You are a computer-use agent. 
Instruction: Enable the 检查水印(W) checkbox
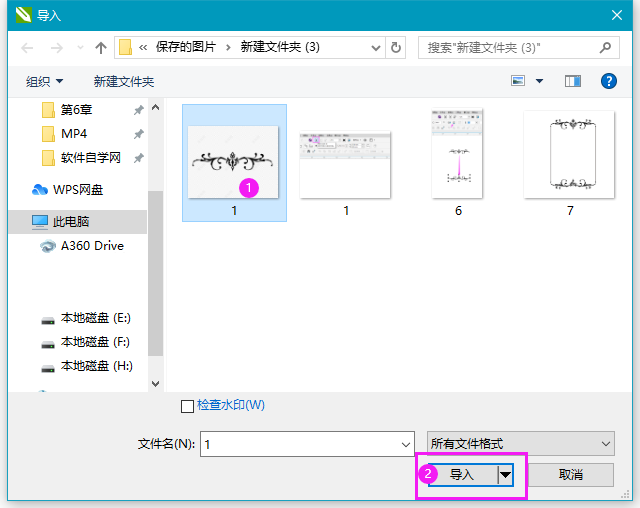tap(187, 406)
